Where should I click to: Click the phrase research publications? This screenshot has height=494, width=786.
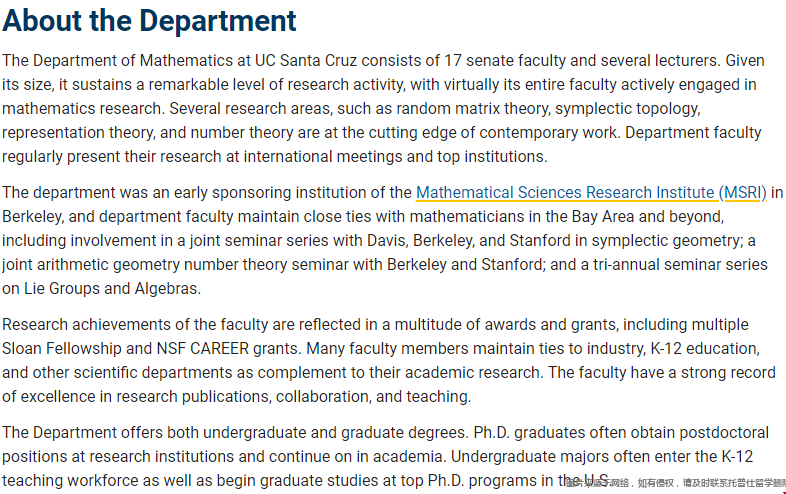(x=194, y=397)
